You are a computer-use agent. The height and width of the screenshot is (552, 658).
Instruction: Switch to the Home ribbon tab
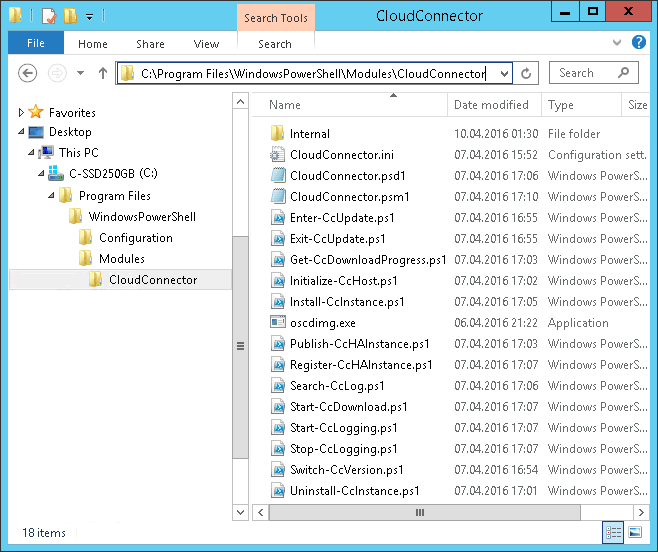point(93,44)
